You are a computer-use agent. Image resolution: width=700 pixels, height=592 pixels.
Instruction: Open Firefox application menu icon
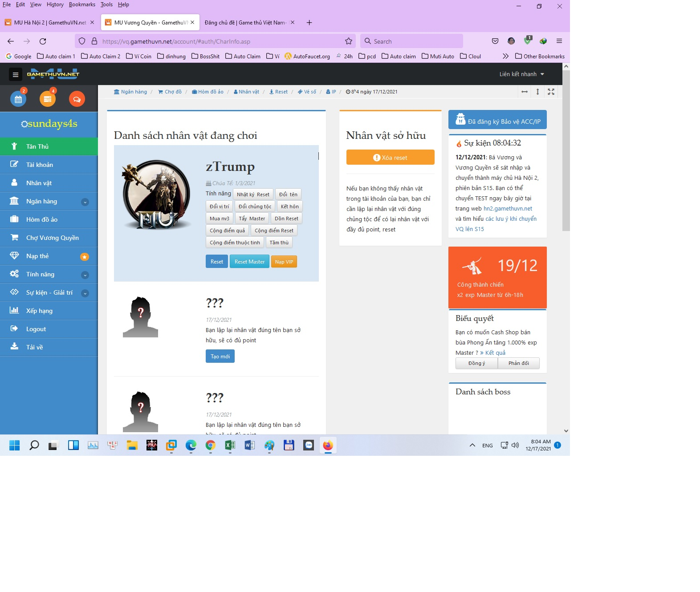pos(559,41)
